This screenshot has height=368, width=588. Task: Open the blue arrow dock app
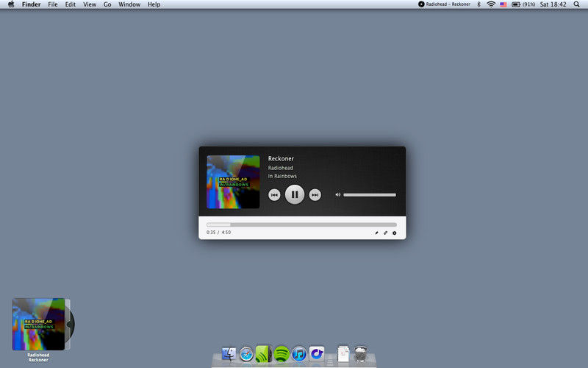click(317, 354)
